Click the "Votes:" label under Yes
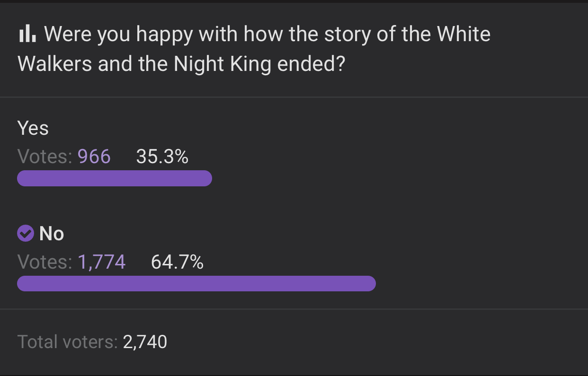Screen dimensions: 588x376 (x=45, y=157)
